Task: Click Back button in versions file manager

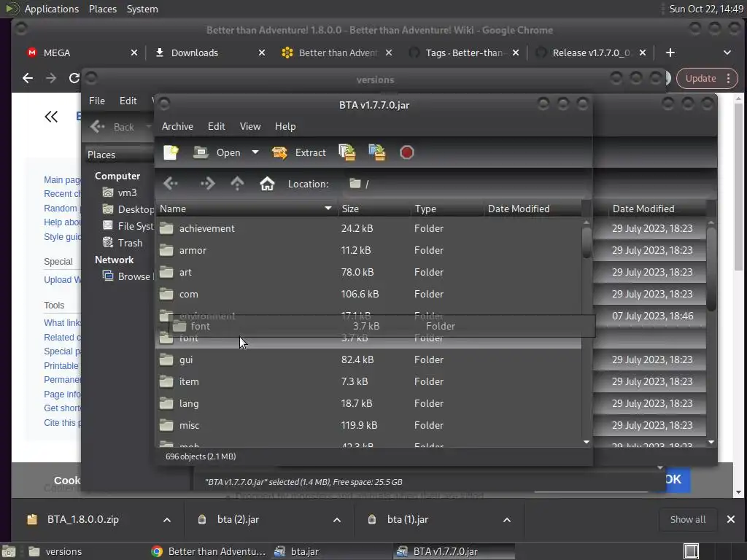Action: (113, 127)
